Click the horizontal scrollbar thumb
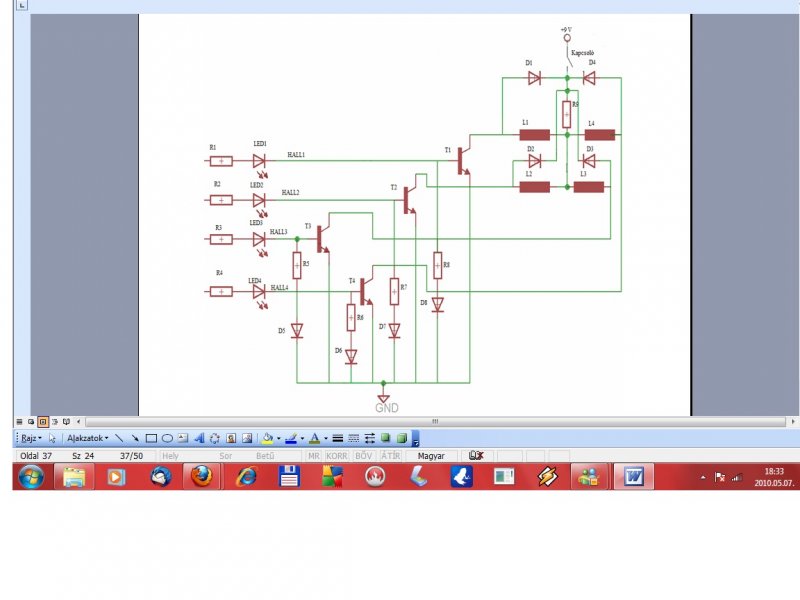The height and width of the screenshot is (600, 800). [x=435, y=422]
